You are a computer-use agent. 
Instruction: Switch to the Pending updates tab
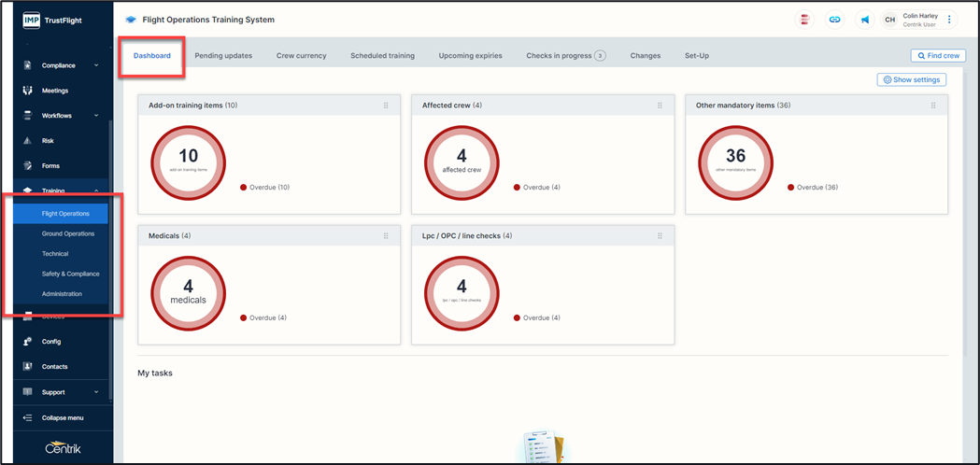(x=223, y=56)
